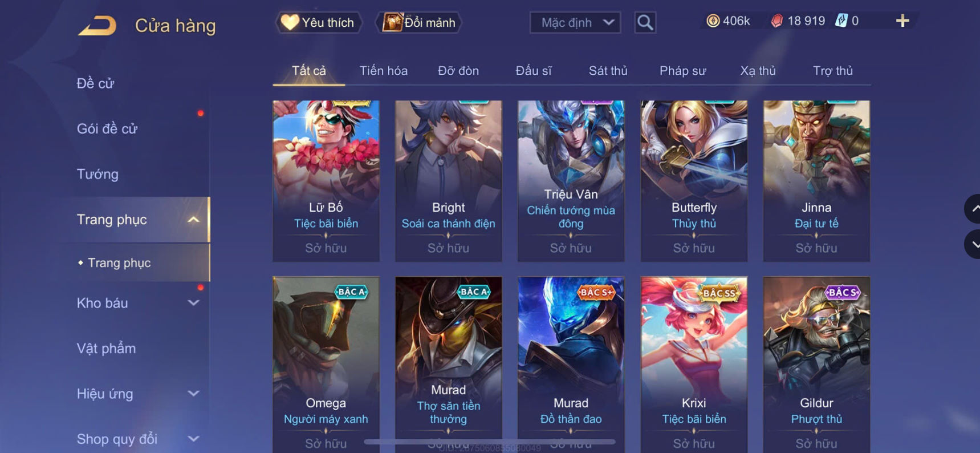Expand the Kho báu sidebar section

tap(194, 303)
